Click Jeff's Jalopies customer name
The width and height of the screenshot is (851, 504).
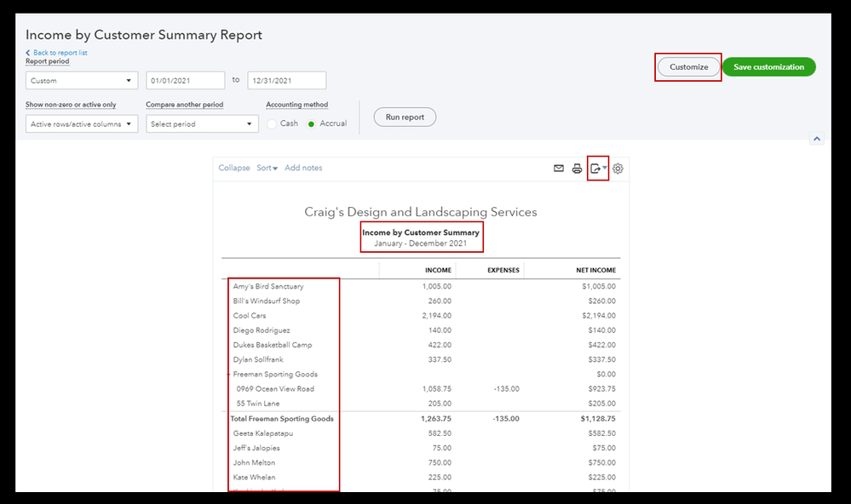256,448
